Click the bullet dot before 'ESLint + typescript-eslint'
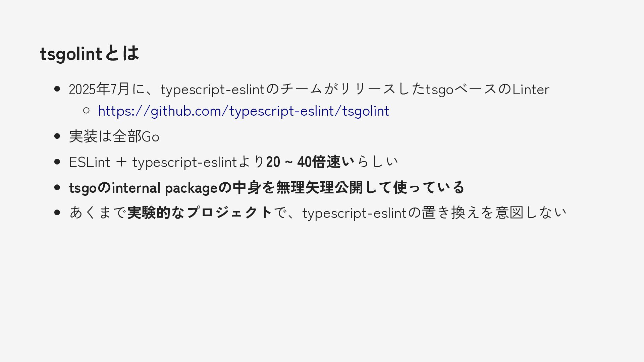This screenshot has height=362, width=644. (57, 162)
